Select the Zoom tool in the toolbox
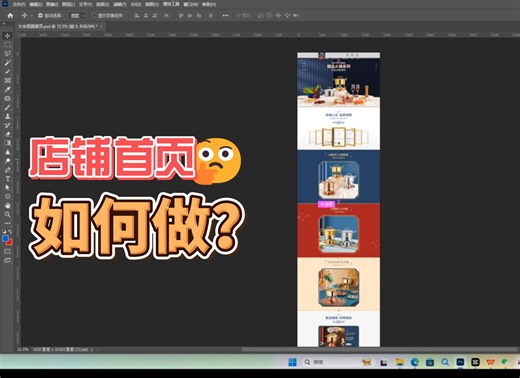The width and height of the screenshot is (520, 378). click(x=7, y=214)
